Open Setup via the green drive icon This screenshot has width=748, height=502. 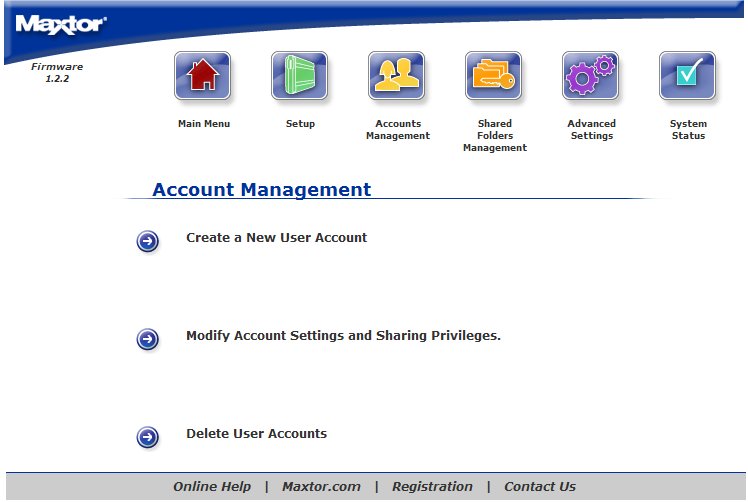pyautogui.click(x=300, y=77)
